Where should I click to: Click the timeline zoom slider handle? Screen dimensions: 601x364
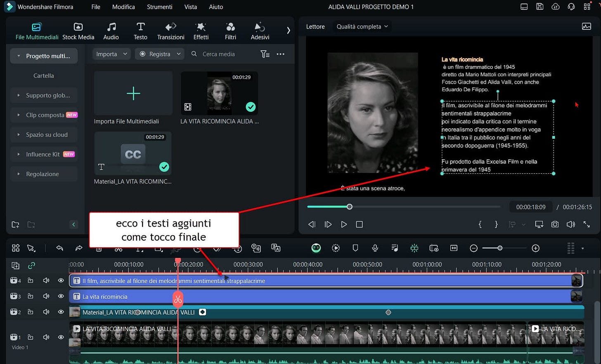500,248
